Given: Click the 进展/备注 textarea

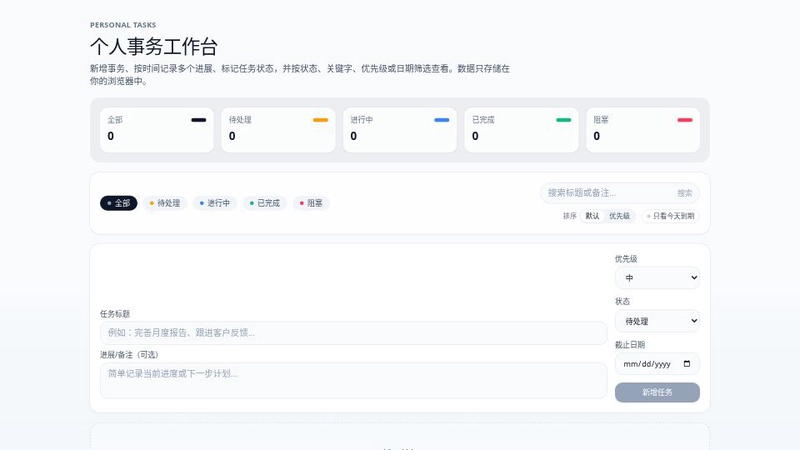Looking at the screenshot, I should pyautogui.click(x=353, y=380).
